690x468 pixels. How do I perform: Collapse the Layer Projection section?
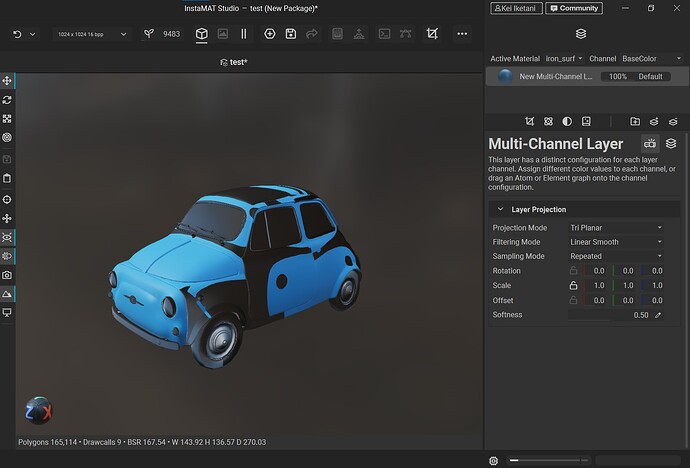[500, 210]
